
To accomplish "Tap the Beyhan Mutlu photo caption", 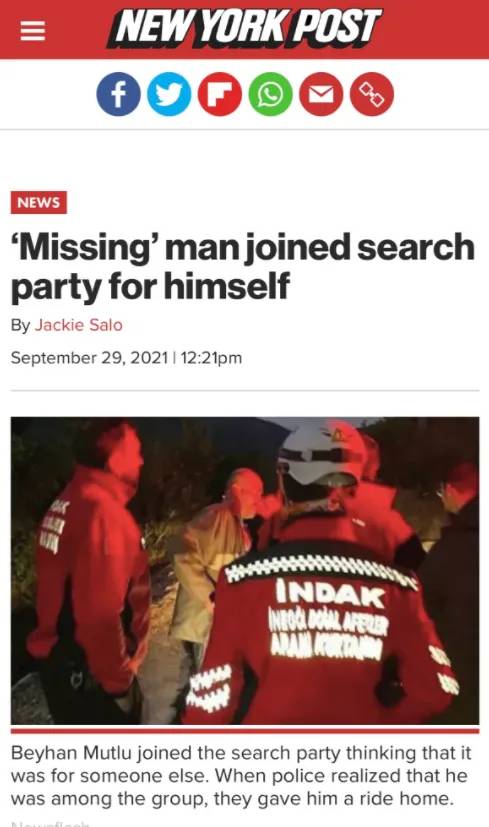I will click(241, 776).
